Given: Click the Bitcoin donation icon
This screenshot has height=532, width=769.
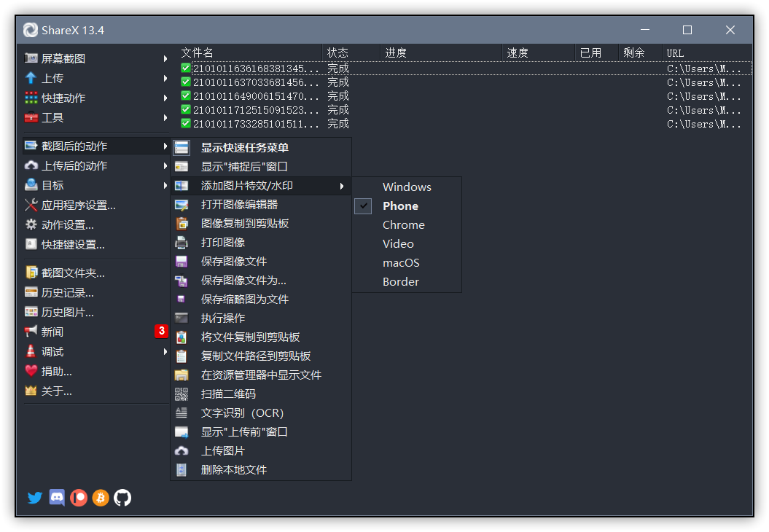Looking at the screenshot, I should coord(101,498).
